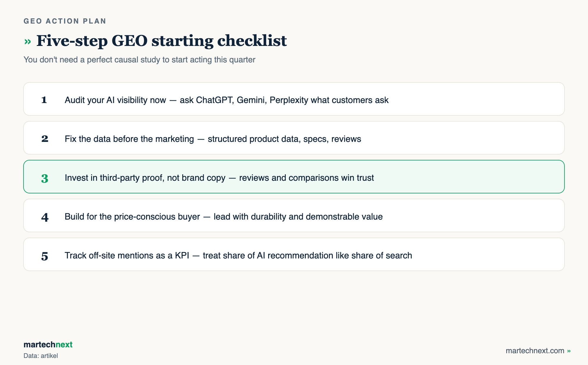Click the 'Track off-site mentions as a KPI' card
Image resolution: width=588 pixels, height=365 pixels.
294,254
